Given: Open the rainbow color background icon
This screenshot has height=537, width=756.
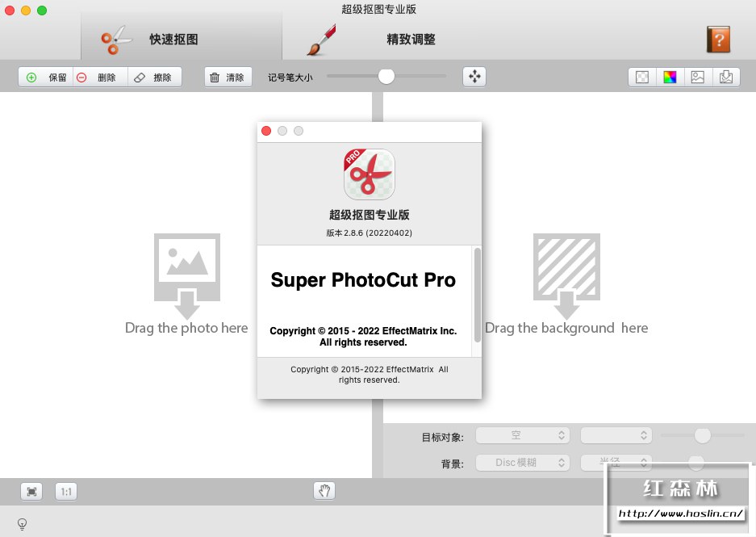Looking at the screenshot, I should (670, 78).
